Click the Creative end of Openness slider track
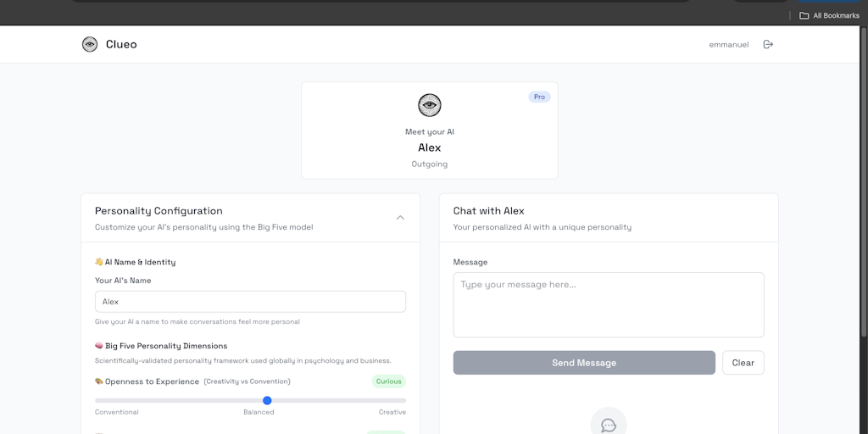 coord(402,400)
